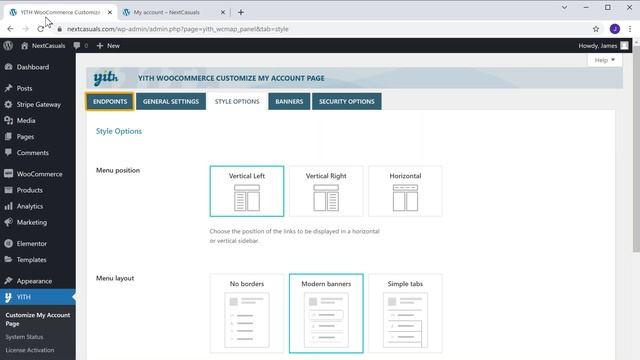Open Chrome profile avatar
This screenshot has width=640, height=360.
[615, 29]
